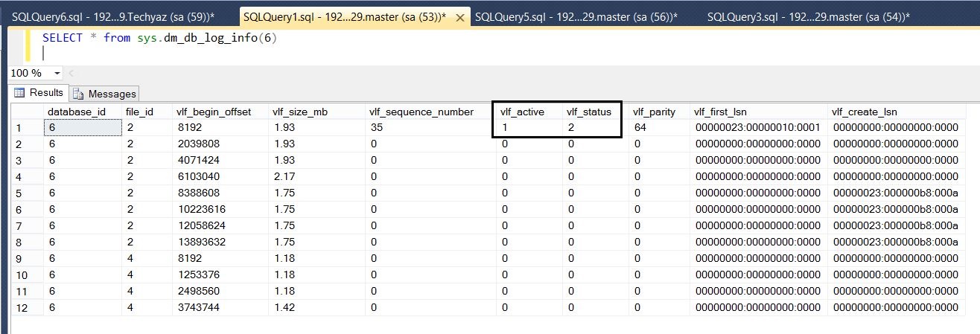Switch to the SQLQuery5.sql tab
Screen dimensions: 980x334
click(x=575, y=16)
